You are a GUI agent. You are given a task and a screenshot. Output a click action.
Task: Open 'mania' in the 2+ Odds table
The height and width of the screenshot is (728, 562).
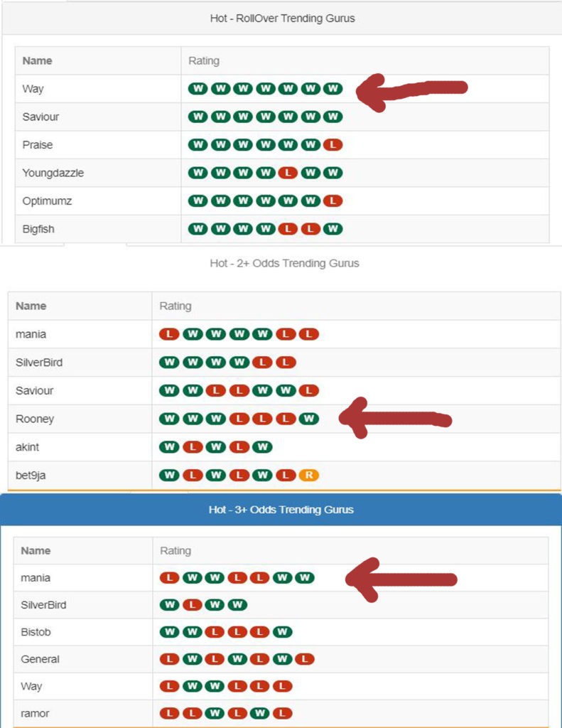click(x=31, y=334)
